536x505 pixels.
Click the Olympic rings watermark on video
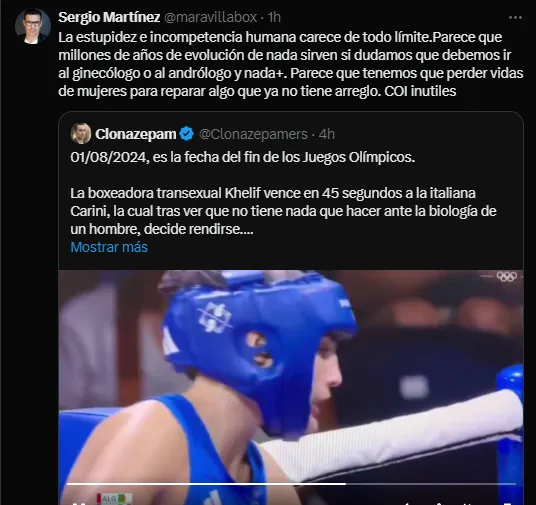coord(506,276)
